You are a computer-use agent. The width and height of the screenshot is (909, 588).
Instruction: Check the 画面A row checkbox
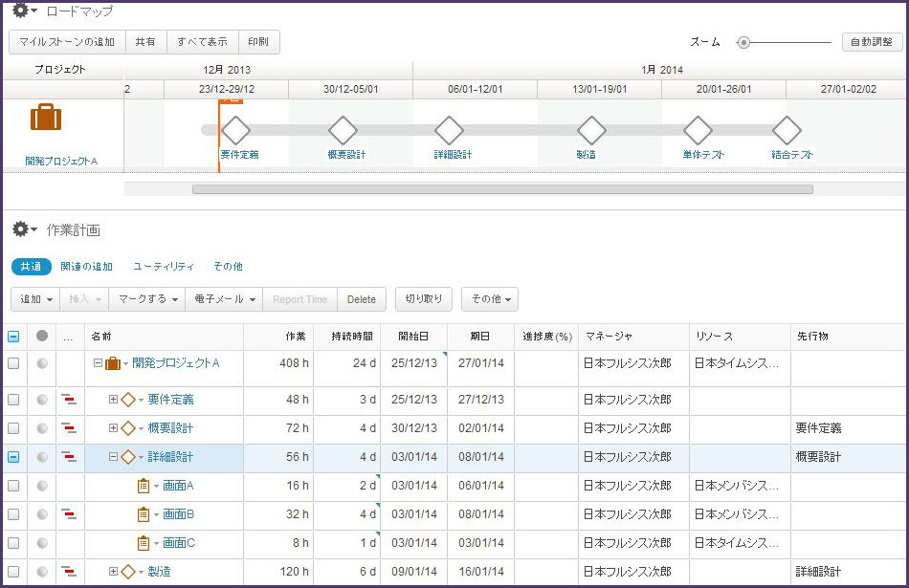pyautogui.click(x=13, y=486)
